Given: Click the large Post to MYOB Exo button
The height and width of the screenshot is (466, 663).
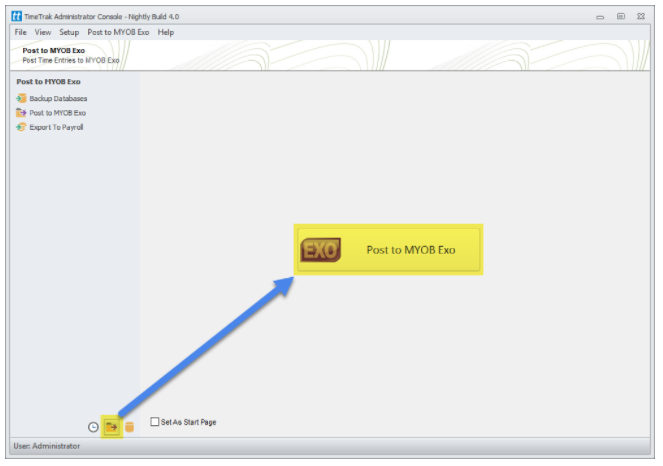Looking at the screenshot, I should 389,249.
